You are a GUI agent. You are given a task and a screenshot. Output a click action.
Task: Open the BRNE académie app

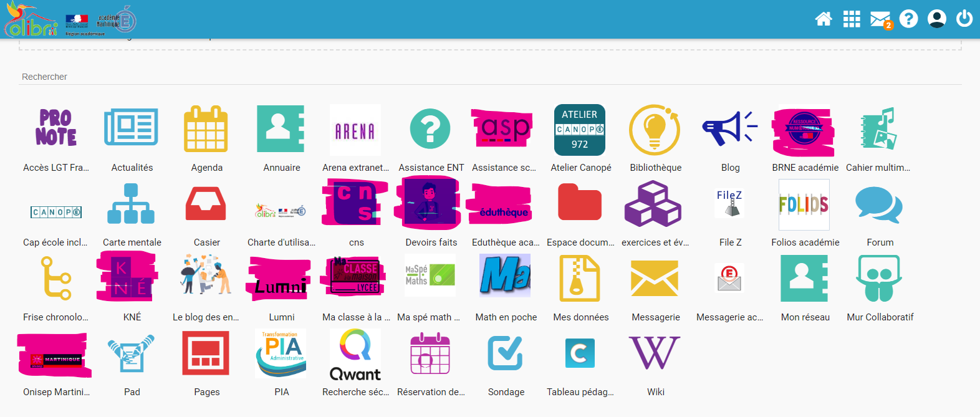(x=803, y=132)
